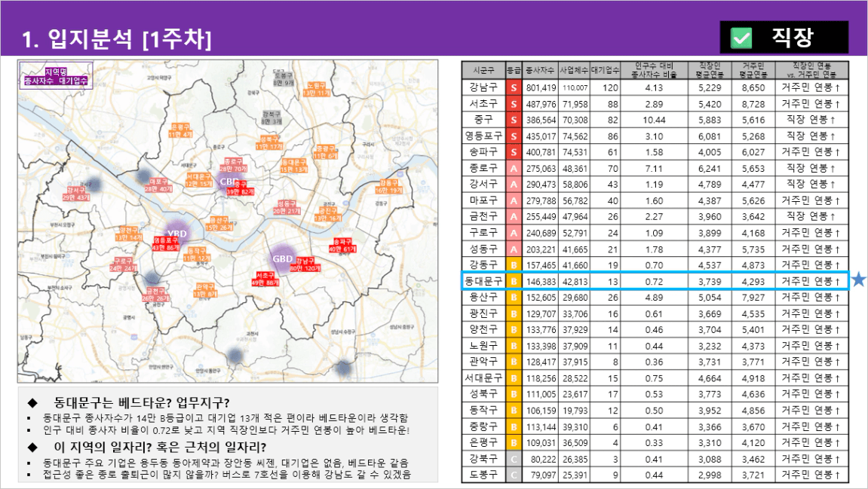868x489 pixels.
Task: Click the slide title 1. 입지분석 [1주차]
Action: (x=117, y=38)
